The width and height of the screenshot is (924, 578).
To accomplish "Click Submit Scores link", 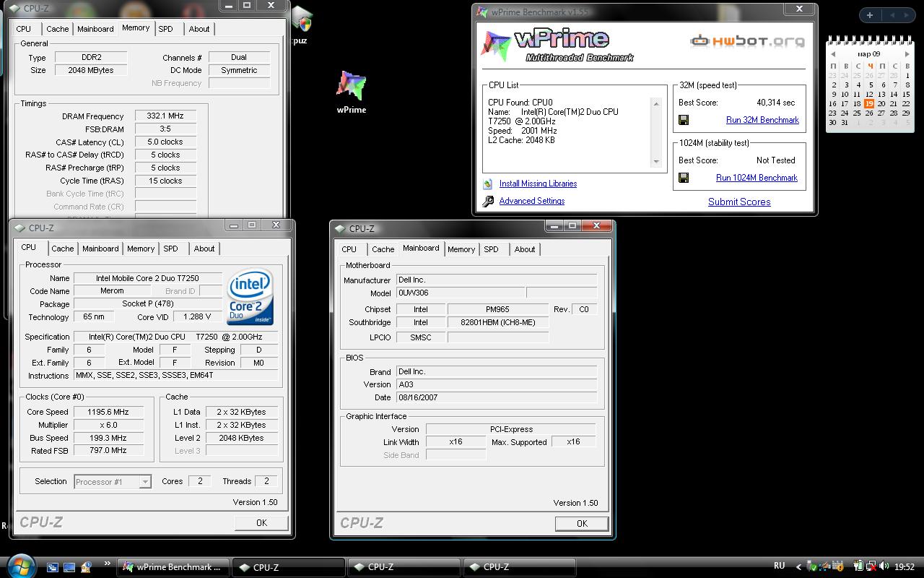I will 739,202.
